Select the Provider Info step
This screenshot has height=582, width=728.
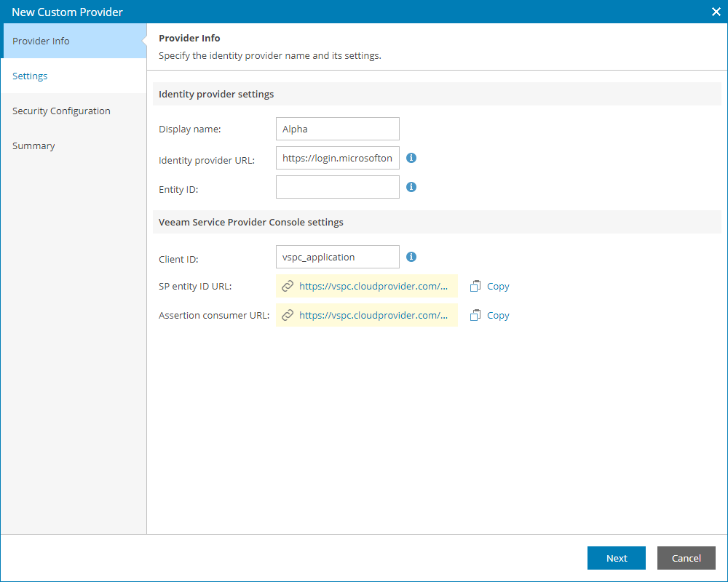point(41,41)
